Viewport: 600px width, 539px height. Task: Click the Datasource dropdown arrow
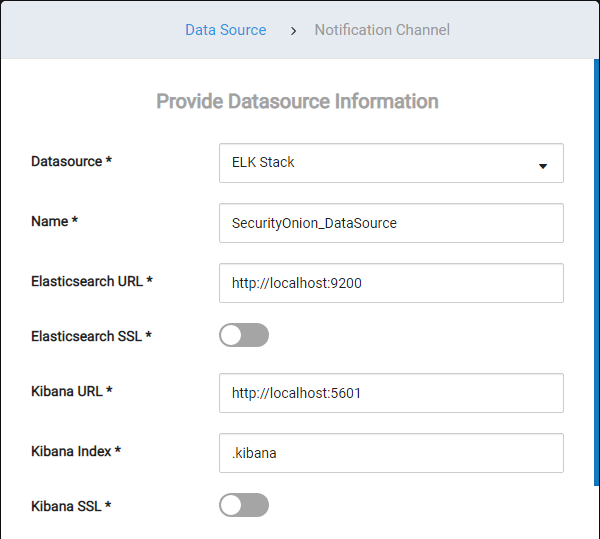pyautogui.click(x=543, y=166)
